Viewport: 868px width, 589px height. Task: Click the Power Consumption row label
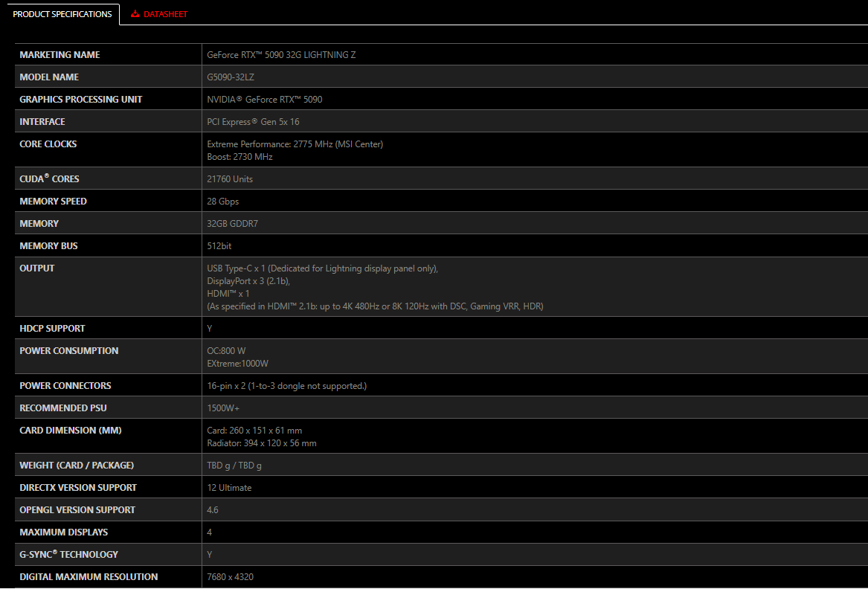69,351
